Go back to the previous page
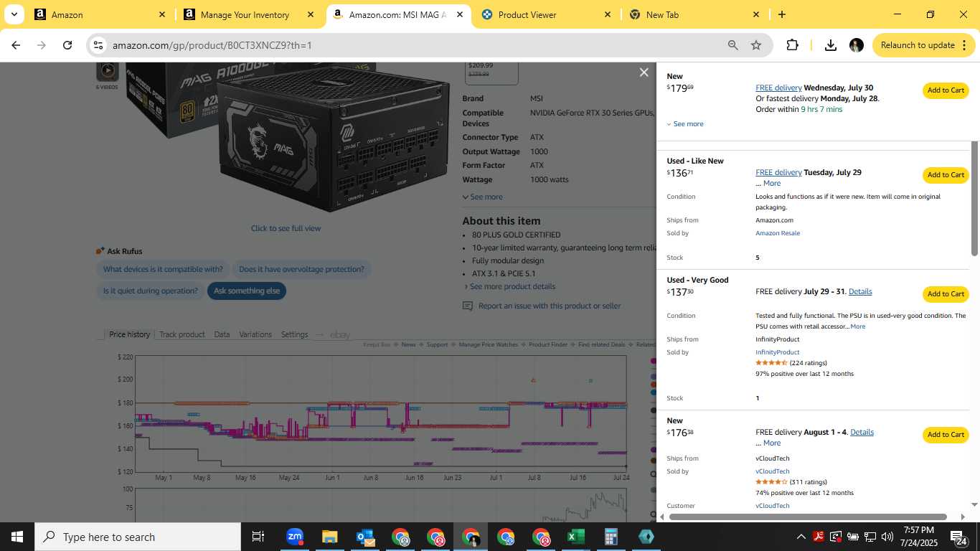 (16, 45)
